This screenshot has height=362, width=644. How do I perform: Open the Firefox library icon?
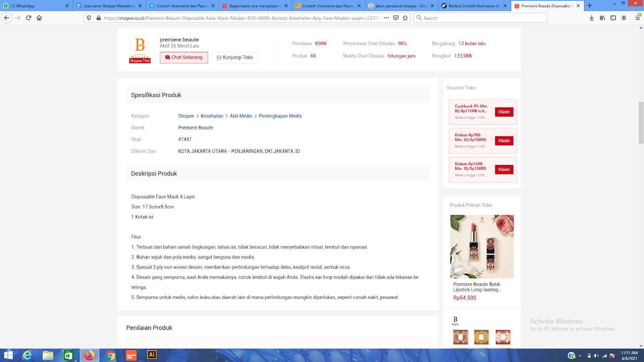point(603,18)
